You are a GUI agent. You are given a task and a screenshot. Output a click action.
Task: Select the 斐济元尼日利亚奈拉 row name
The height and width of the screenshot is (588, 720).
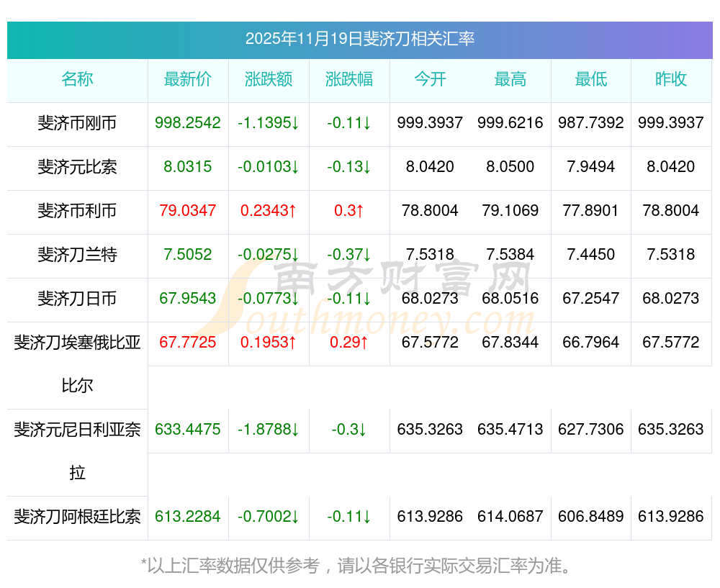pos(77,451)
